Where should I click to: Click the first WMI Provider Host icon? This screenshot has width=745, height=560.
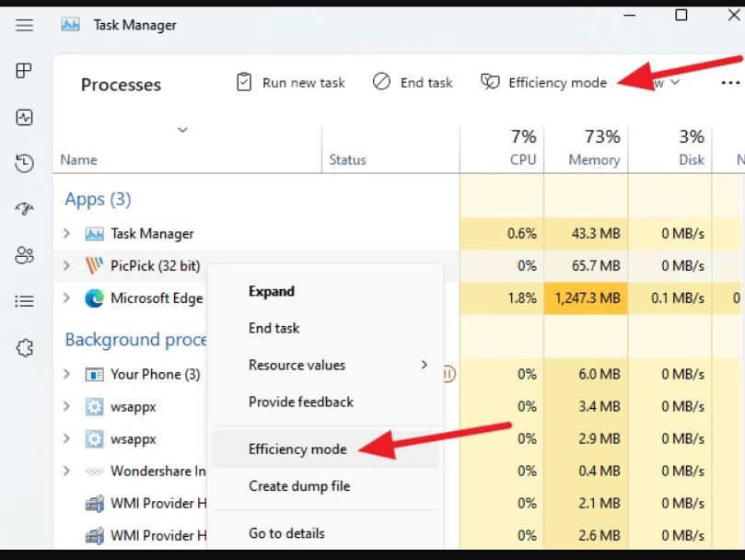coord(94,503)
